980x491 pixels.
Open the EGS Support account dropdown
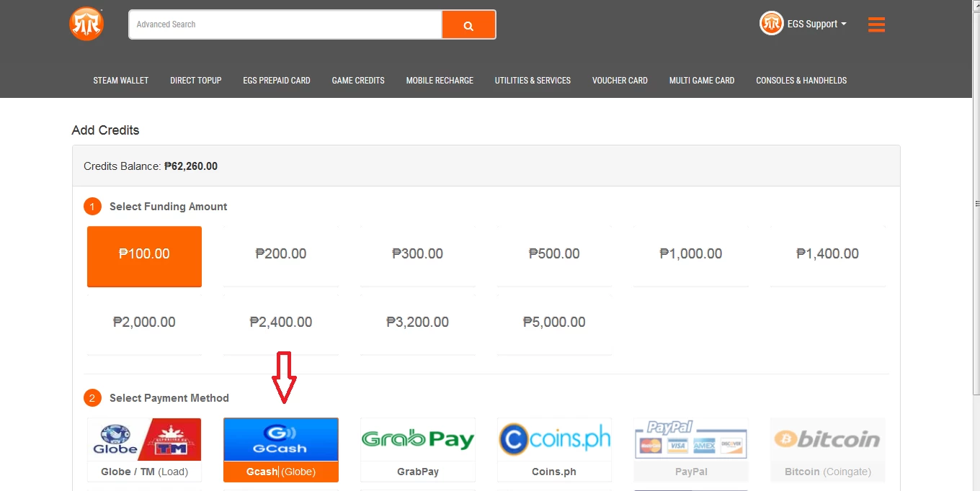coord(817,24)
